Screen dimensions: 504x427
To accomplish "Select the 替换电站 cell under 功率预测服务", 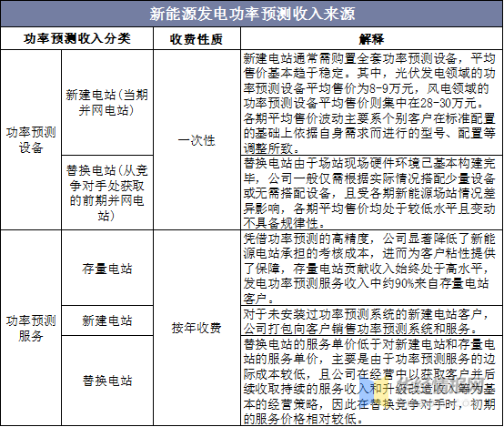I will coord(107,381).
